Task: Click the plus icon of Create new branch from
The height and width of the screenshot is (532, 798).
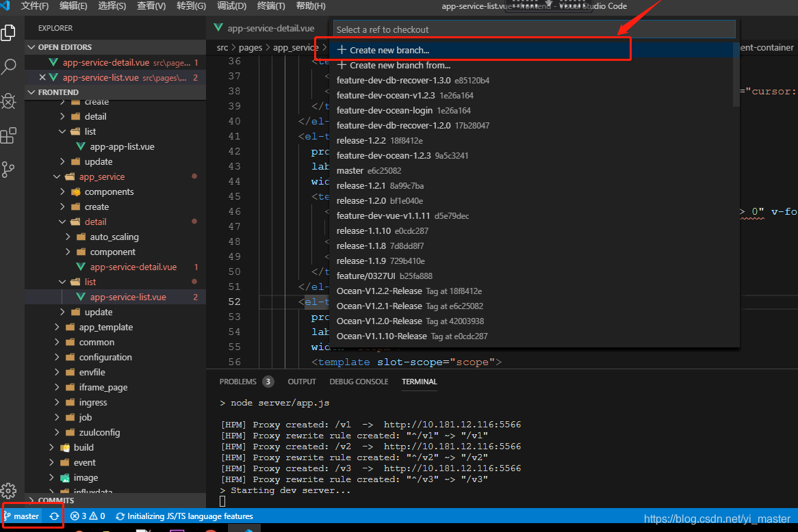Action: click(x=342, y=65)
